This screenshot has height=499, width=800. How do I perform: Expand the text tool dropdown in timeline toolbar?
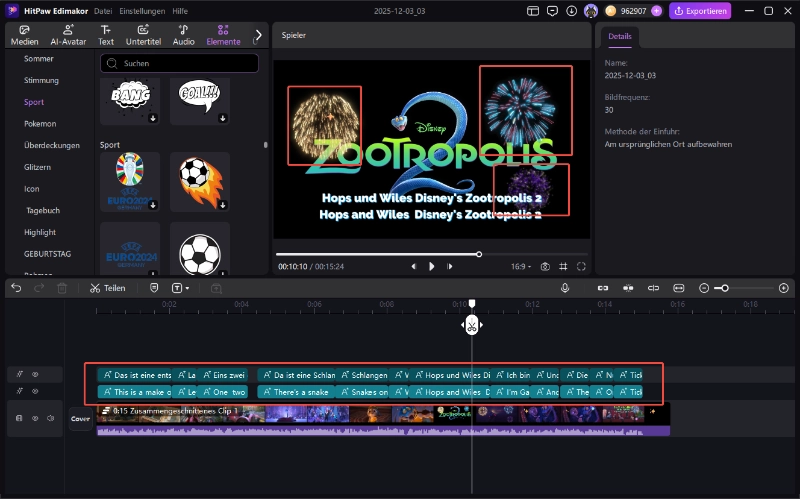[187, 288]
